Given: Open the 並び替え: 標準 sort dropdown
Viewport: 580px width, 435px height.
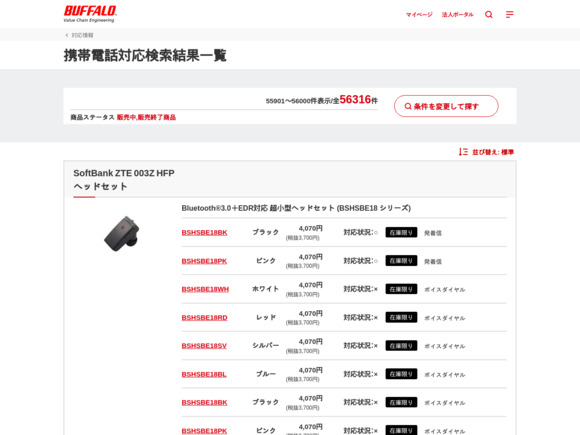Looking at the screenshot, I should (486, 152).
